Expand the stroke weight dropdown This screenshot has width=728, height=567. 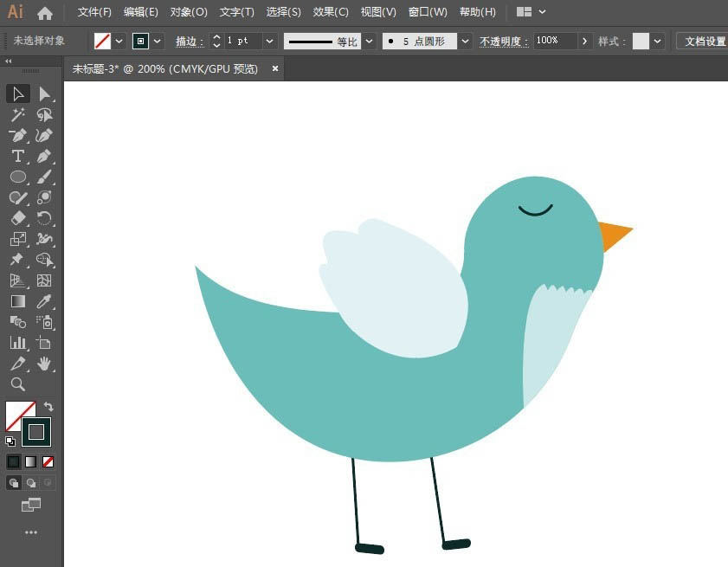pos(269,41)
